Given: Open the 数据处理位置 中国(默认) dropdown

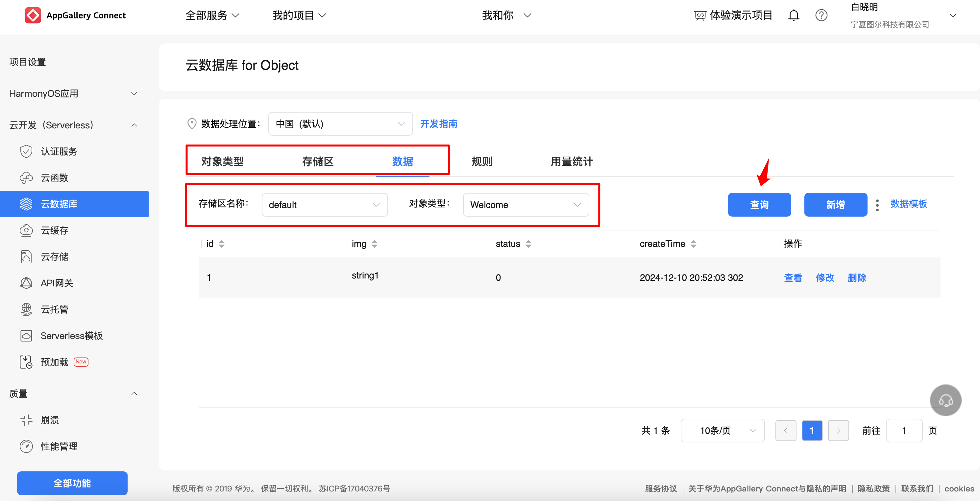Looking at the screenshot, I should tap(340, 124).
